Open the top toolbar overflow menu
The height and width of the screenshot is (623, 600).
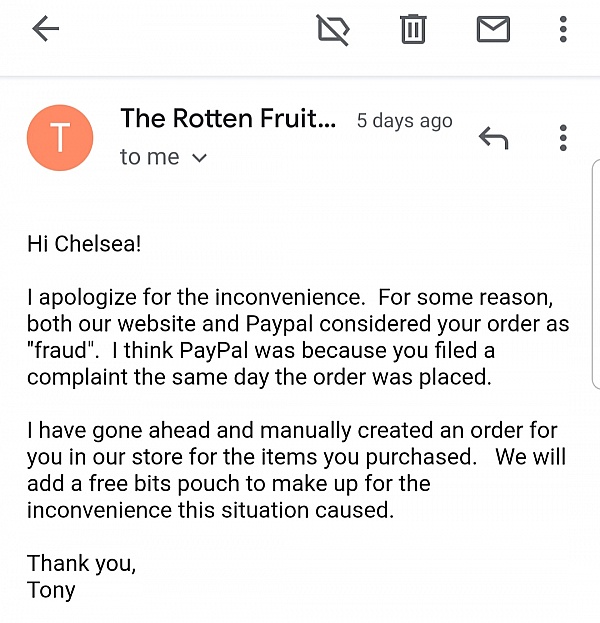click(564, 30)
